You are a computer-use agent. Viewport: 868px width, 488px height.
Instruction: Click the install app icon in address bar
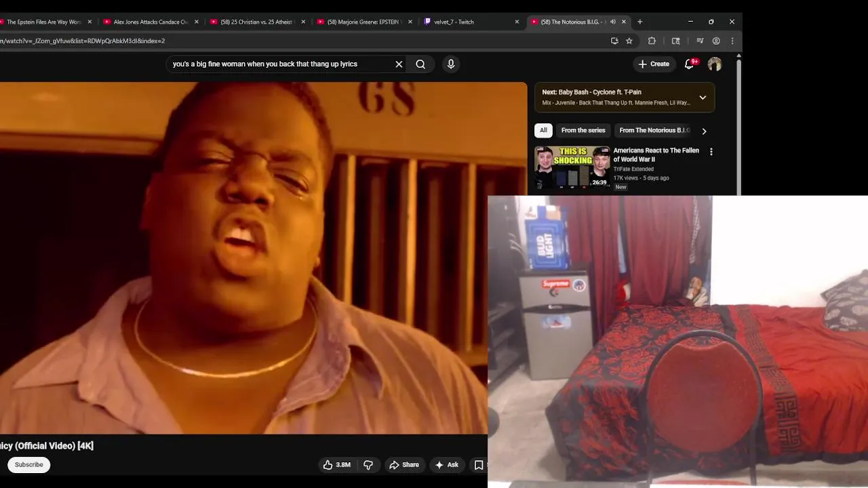point(614,41)
